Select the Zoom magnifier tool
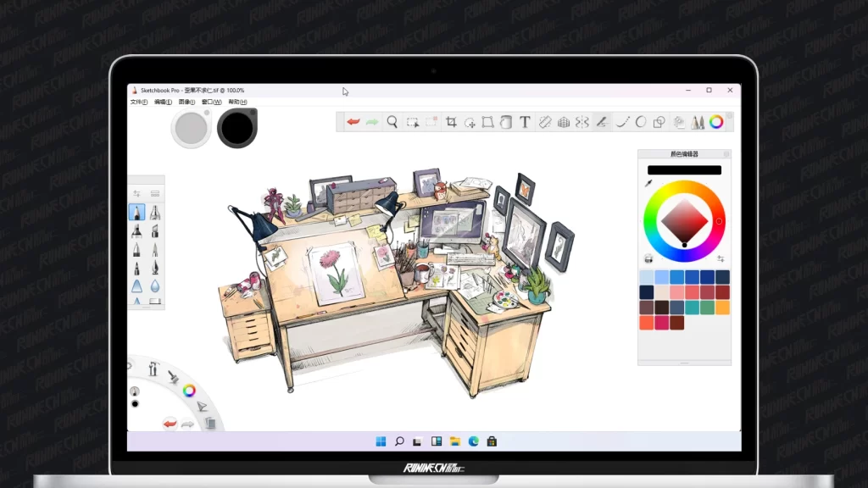This screenshot has width=868, height=488. point(392,122)
